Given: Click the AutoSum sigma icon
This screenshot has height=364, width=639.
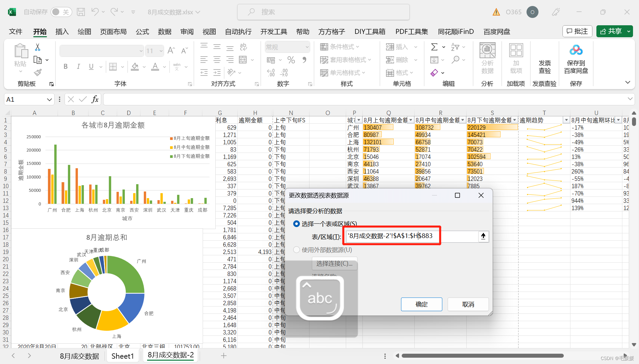Looking at the screenshot, I should [434, 47].
